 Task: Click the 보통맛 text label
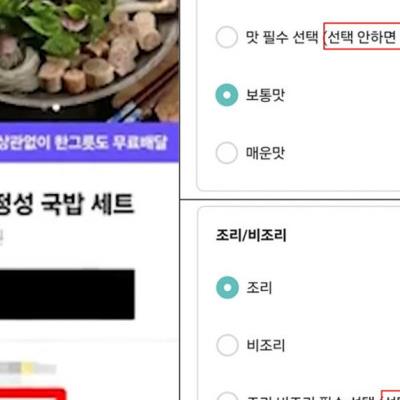tap(265, 95)
